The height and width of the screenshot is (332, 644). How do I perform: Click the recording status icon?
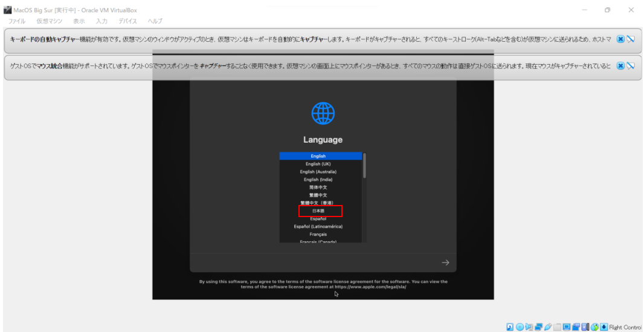(576, 327)
